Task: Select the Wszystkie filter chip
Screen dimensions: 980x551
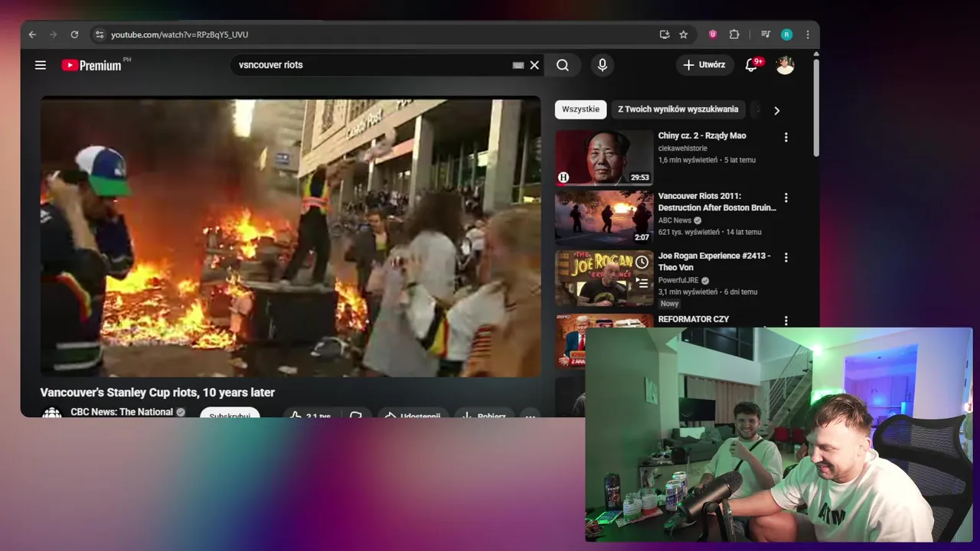Action: point(580,109)
